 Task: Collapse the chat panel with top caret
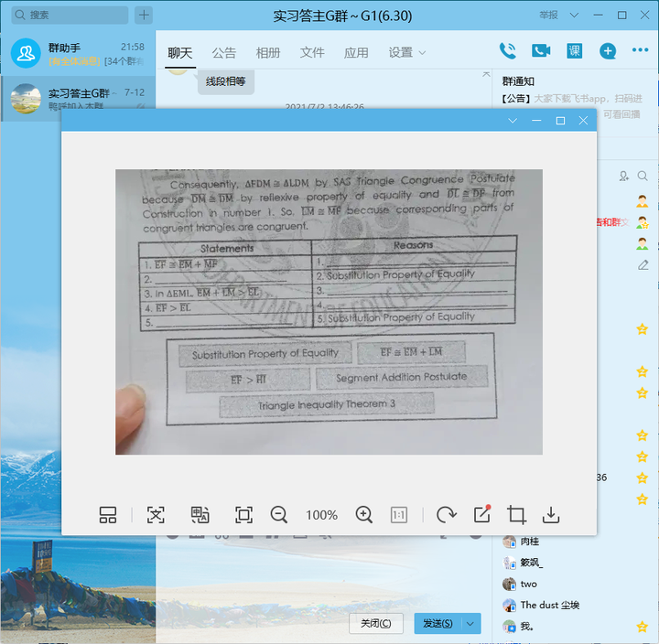486,74
